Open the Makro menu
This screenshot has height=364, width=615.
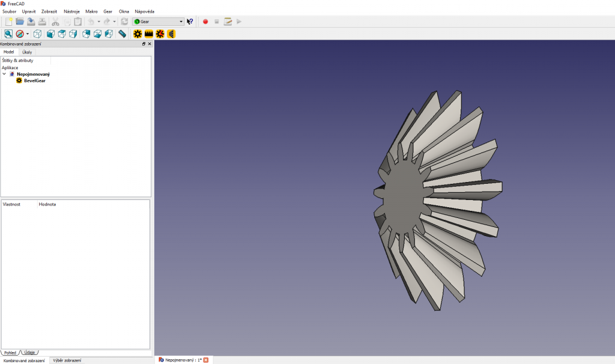pyautogui.click(x=91, y=11)
